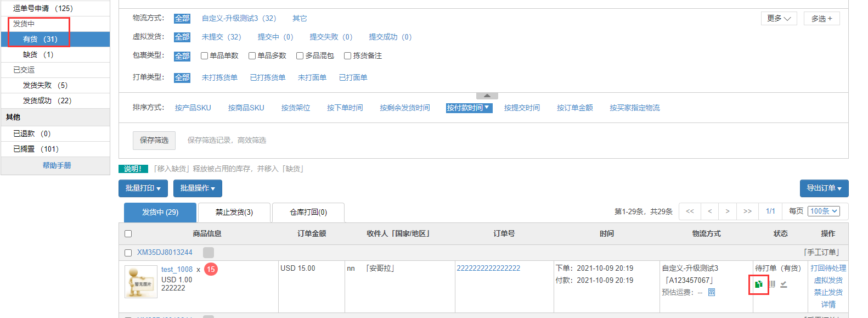Open 发货失败 (5) in sidebar
The height and width of the screenshot is (318, 868).
(55, 85)
